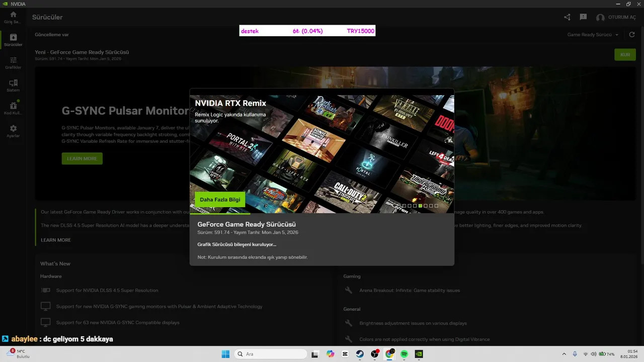Open Chrome from the taskbar
This screenshot has height=362, width=644.
pyautogui.click(x=389, y=354)
